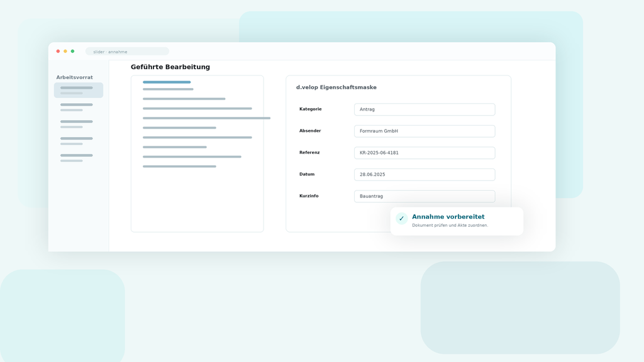
Task: Click the d.velop Eigenschaftsmaske panel title
Action: pos(336,87)
